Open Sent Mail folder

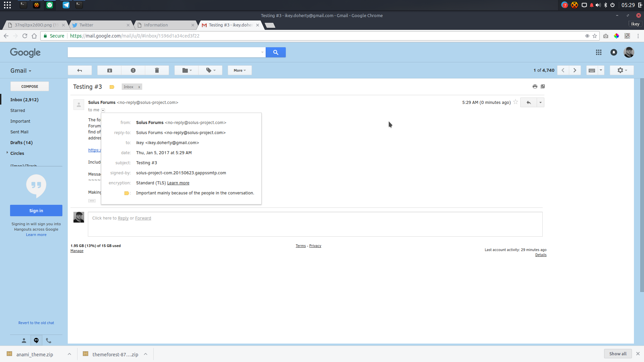pos(19,132)
